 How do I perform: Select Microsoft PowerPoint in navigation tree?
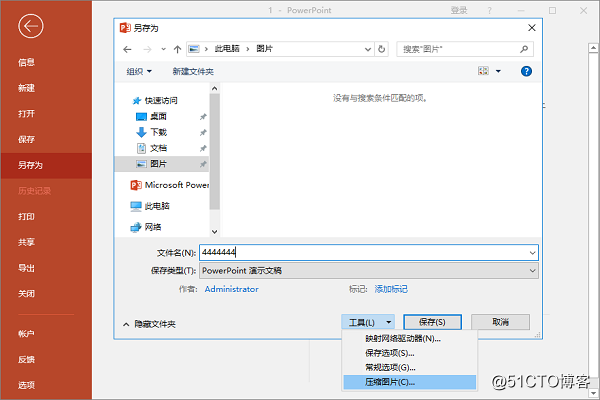point(170,185)
